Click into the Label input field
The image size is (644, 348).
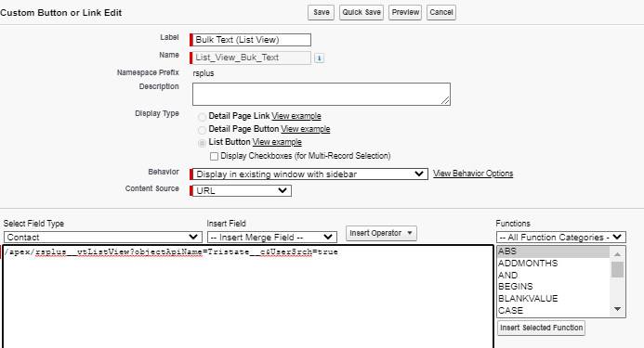[252, 40]
